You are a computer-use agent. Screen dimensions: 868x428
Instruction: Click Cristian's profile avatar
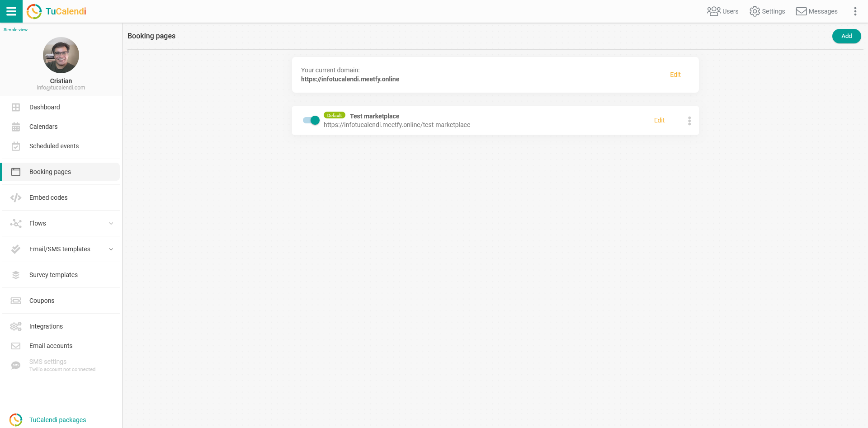61,55
